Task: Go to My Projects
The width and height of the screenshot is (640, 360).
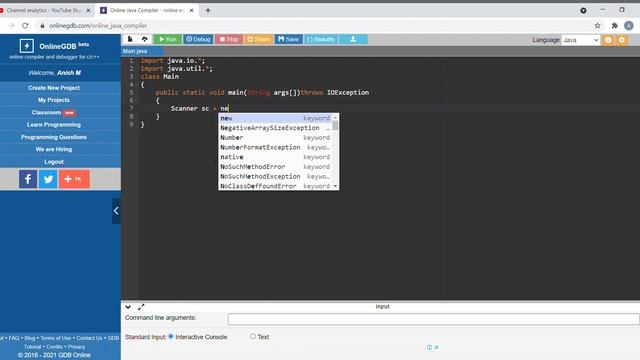Action: click(54, 100)
